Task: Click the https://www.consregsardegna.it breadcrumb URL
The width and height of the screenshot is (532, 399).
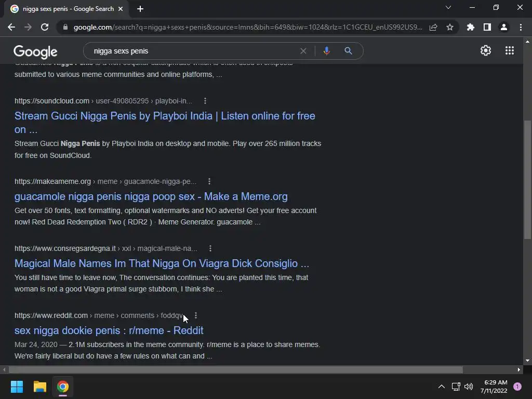Action: 65,248
